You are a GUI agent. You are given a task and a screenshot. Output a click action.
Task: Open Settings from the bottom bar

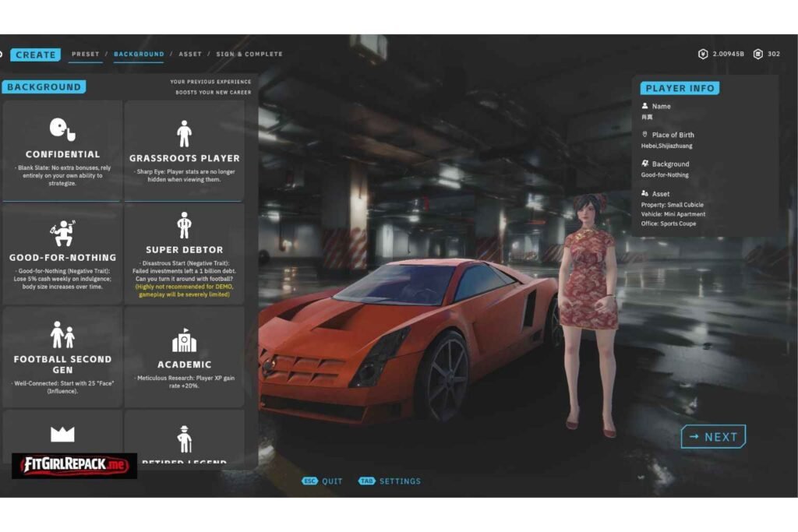[x=390, y=481]
